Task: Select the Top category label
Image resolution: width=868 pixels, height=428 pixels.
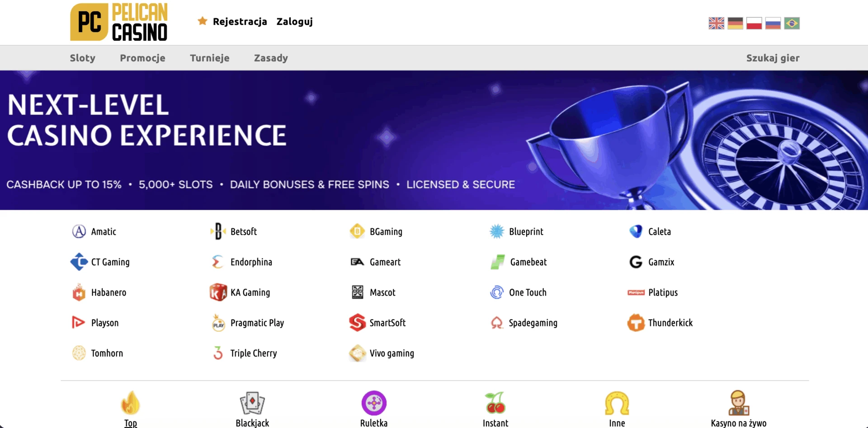Action: pyautogui.click(x=130, y=423)
